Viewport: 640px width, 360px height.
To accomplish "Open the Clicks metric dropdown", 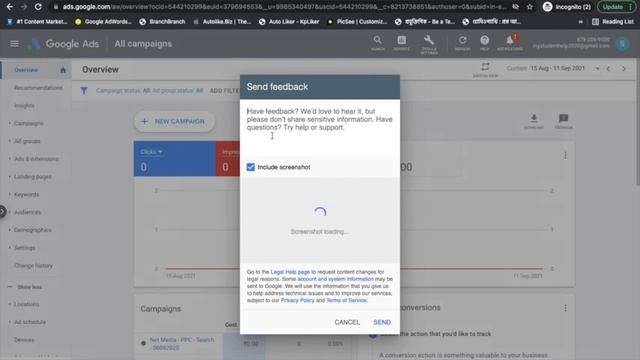I will click(x=151, y=152).
